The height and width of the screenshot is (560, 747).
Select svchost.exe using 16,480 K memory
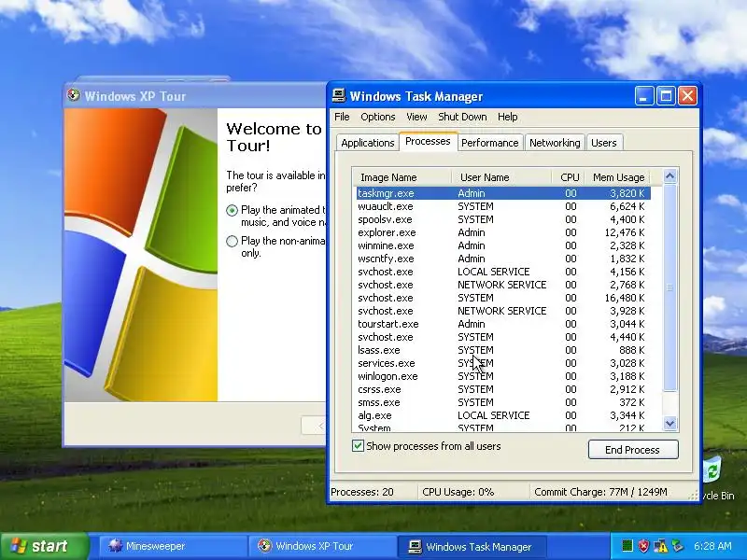pyautogui.click(x=501, y=298)
